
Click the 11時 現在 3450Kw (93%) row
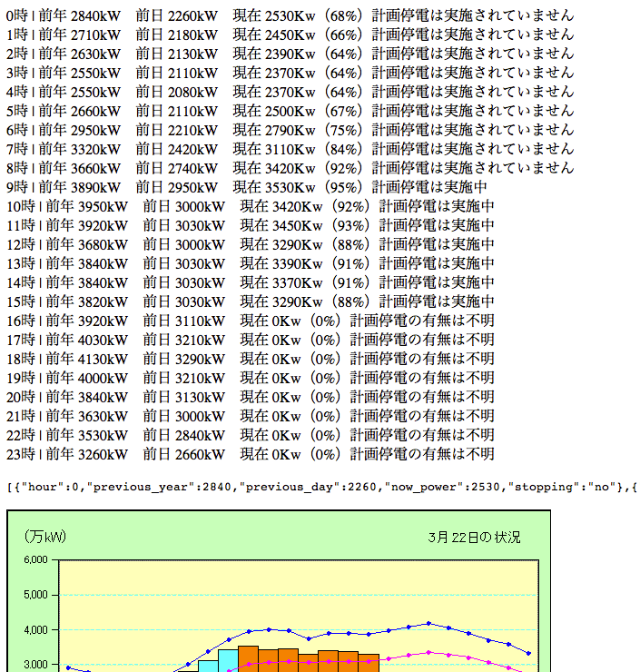tap(251, 225)
